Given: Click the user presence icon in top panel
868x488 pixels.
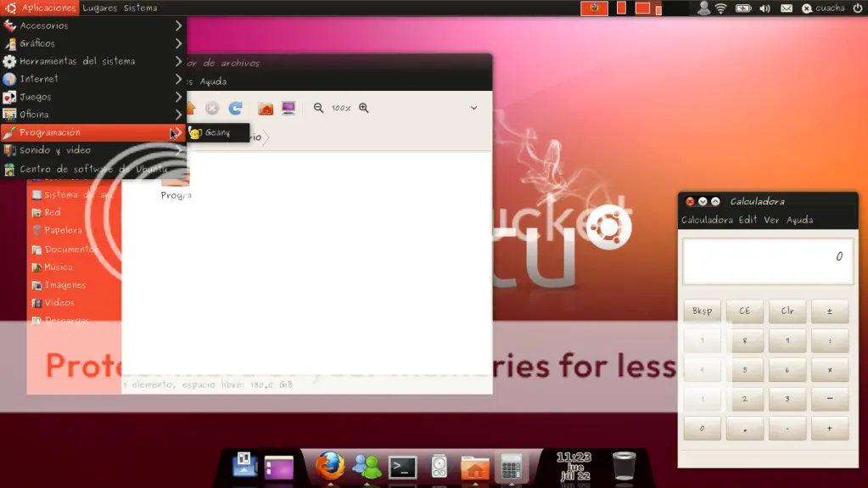Looking at the screenshot, I should tap(703, 8).
